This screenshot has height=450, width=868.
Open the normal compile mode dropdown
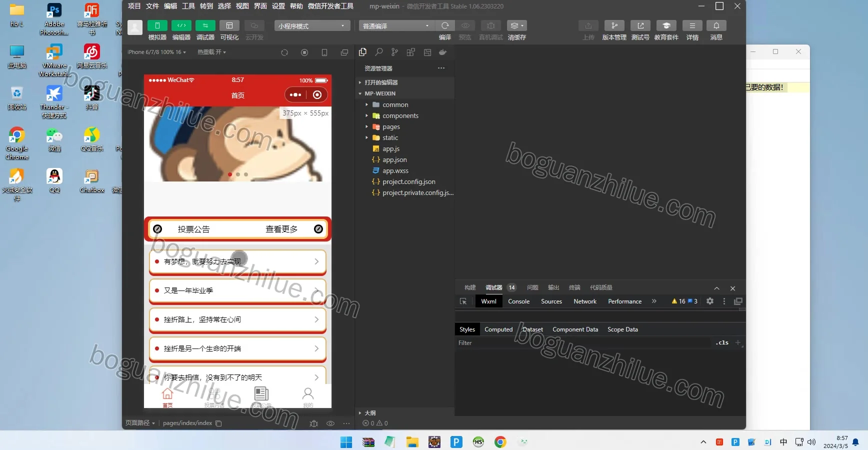coord(396,25)
